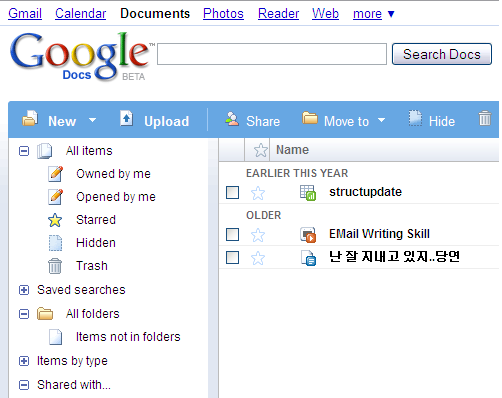Open the Web link
Viewport: 502px width, 398px height.
tap(325, 14)
